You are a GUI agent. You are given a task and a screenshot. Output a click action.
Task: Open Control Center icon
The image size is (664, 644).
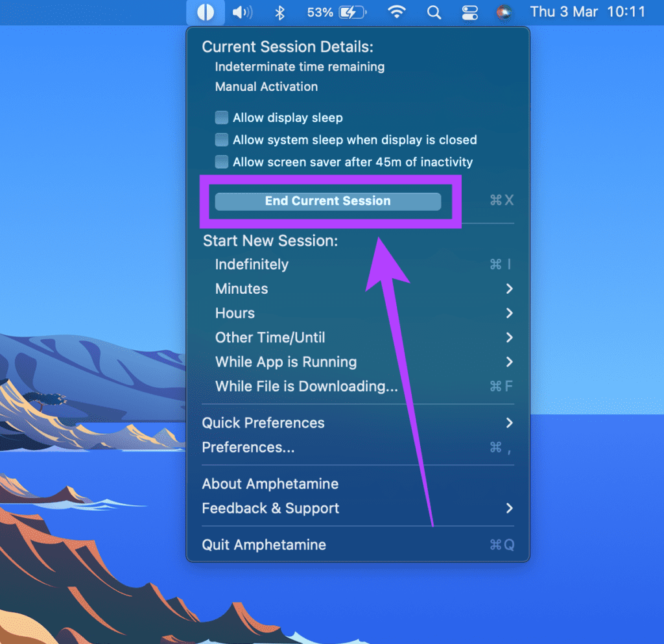[x=469, y=12]
